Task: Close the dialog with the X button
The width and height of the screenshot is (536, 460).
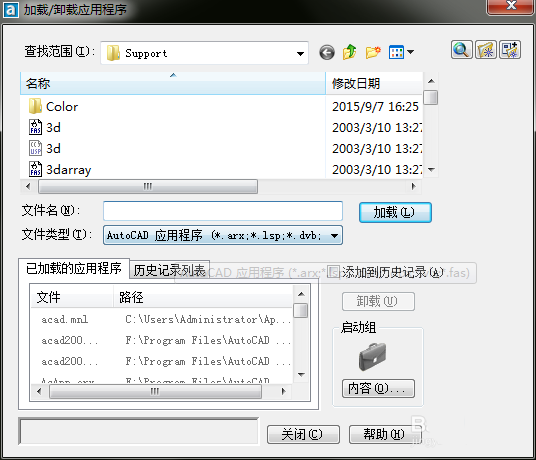Action: (x=511, y=6)
